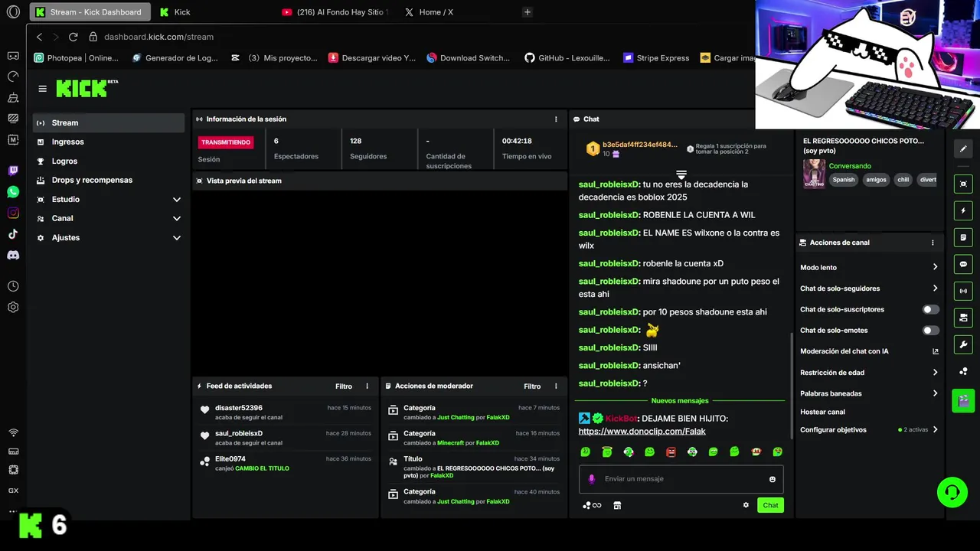Open Chat de solo-seguidores options arrow
The height and width of the screenshot is (551, 980).
935,289
